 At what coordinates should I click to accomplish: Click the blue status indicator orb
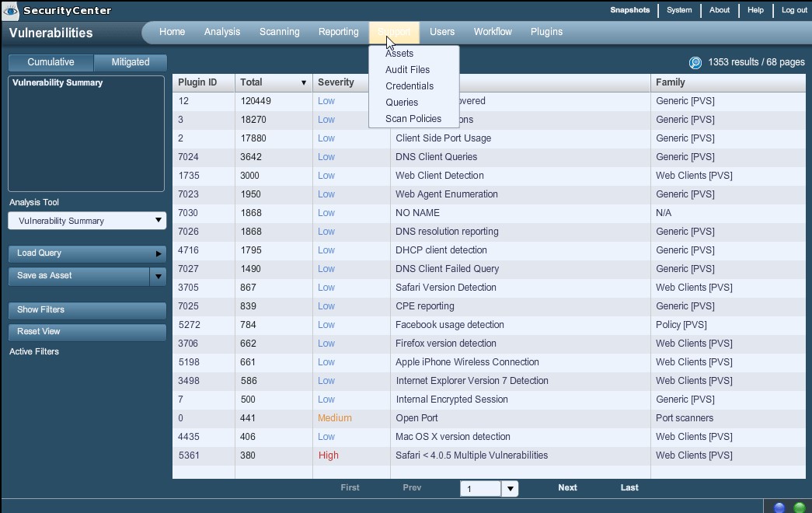779,508
